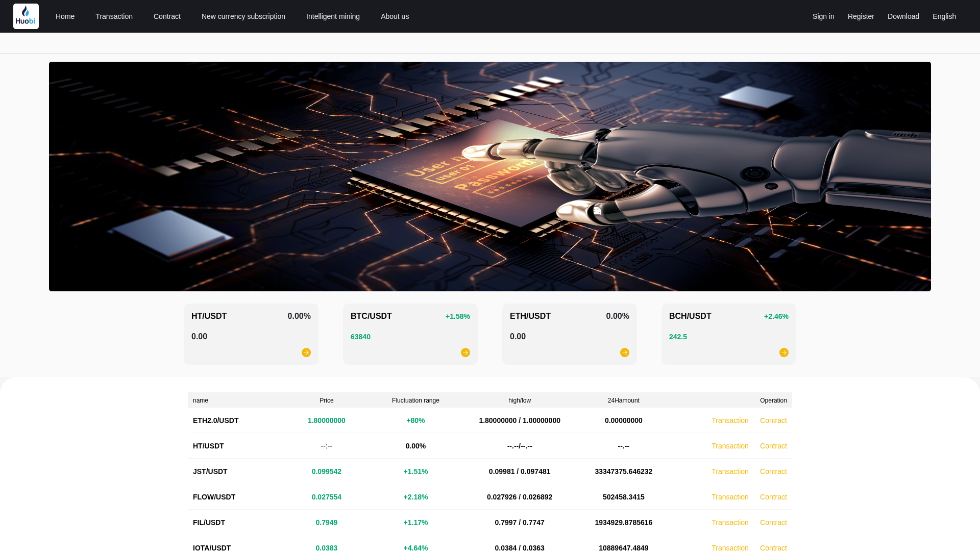Open arrow icon on ETH/USDT card
This screenshot has height=551, width=980.
625,353
